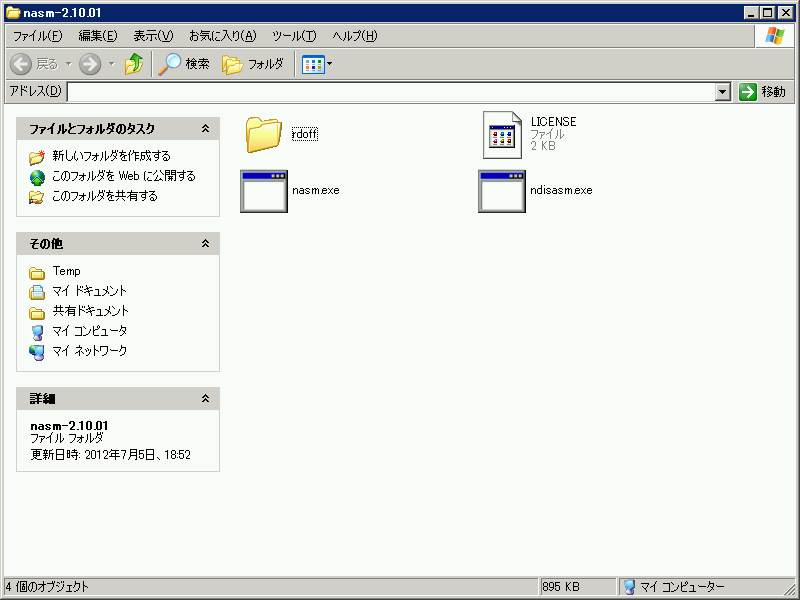Toggle the Folders (フォルダ) pane button
800x600 pixels.
coord(253,64)
